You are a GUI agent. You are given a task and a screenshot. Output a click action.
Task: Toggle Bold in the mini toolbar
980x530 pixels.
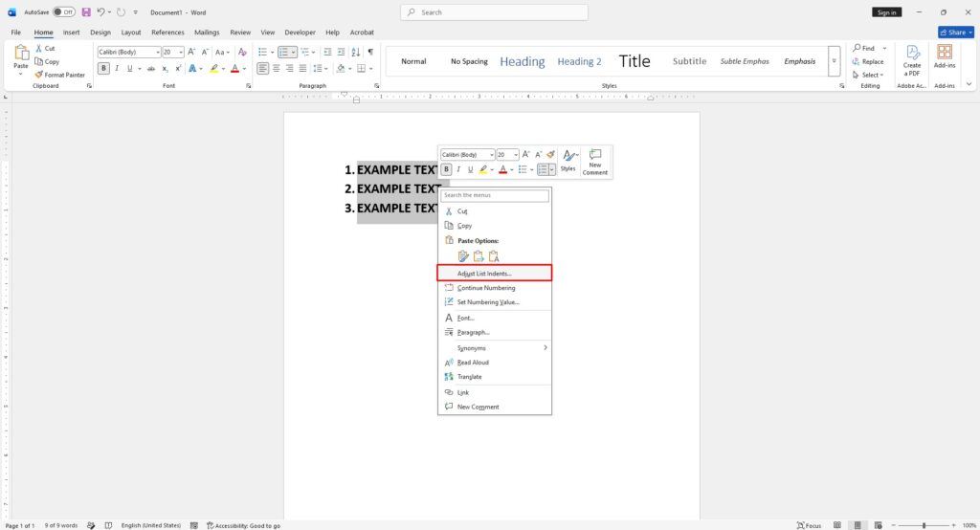pyautogui.click(x=446, y=169)
